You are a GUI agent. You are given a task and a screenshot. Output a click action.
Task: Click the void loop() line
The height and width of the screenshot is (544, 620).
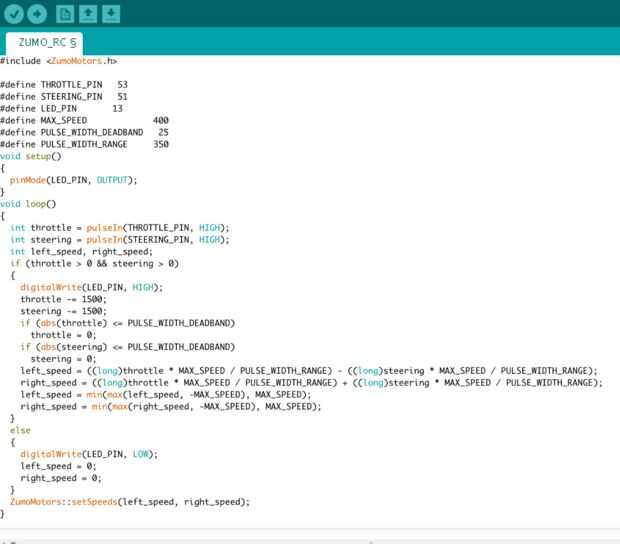(28, 204)
